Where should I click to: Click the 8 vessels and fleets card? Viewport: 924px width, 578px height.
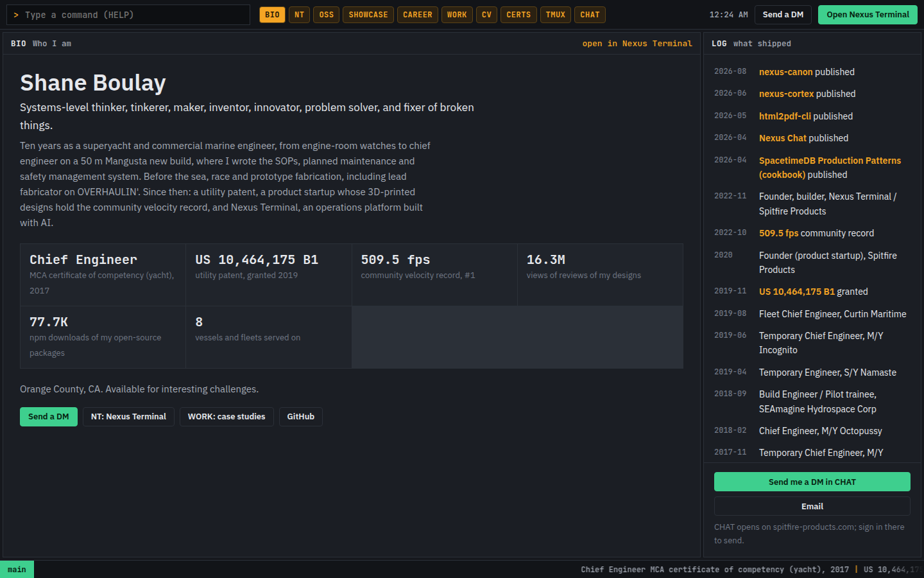click(x=269, y=337)
